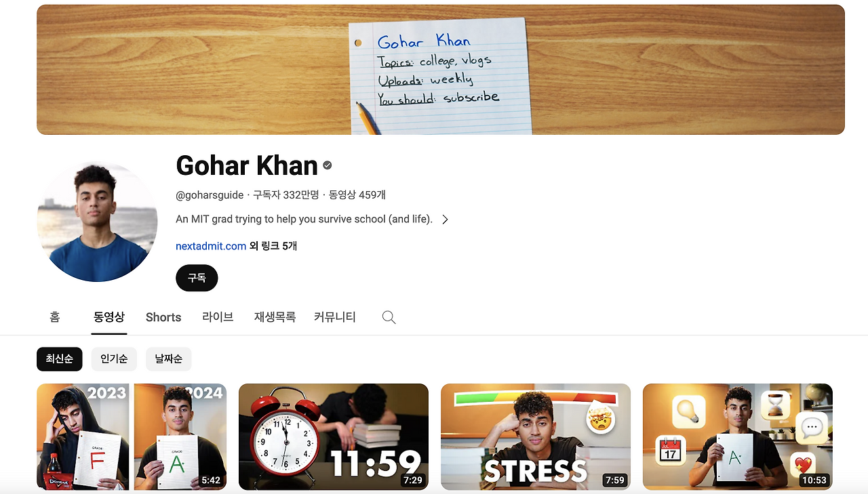The image size is (868, 494).
Task: Expand the '외 링크 5개' additional links
Action: point(273,246)
